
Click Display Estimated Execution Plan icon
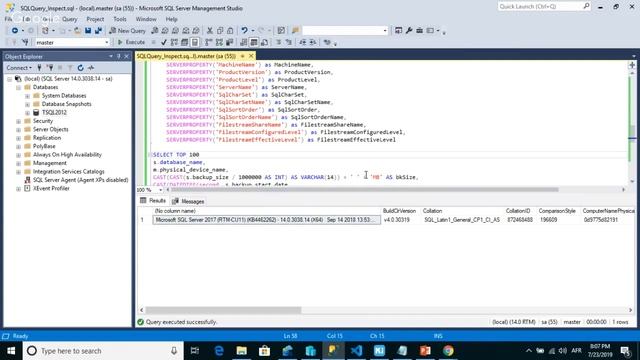click(x=174, y=42)
